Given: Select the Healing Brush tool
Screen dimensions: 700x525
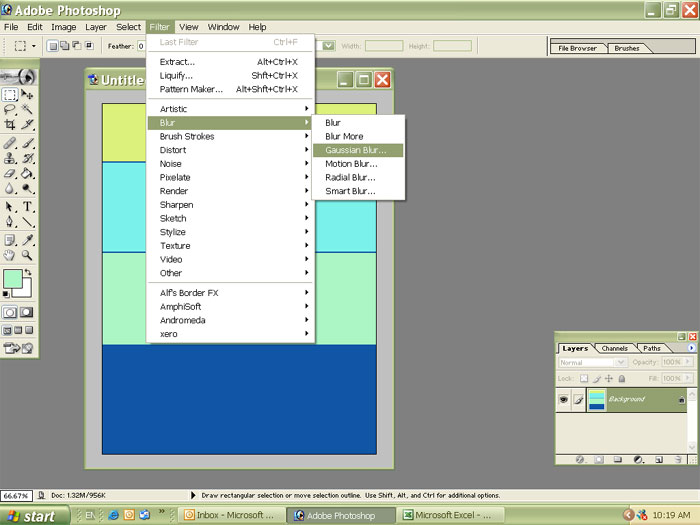Looking at the screenshot, I should coord(10,143).
